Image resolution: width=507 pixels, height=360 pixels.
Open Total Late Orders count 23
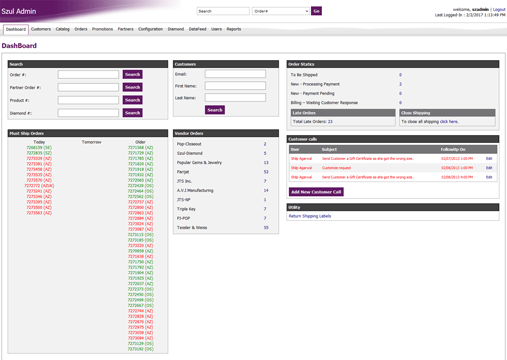330,122
